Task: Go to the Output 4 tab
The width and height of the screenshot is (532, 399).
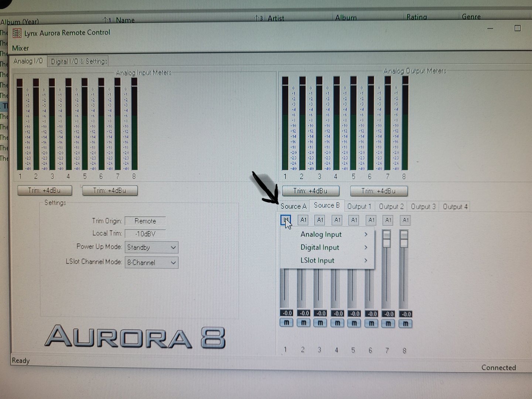Action: point(455,207)
